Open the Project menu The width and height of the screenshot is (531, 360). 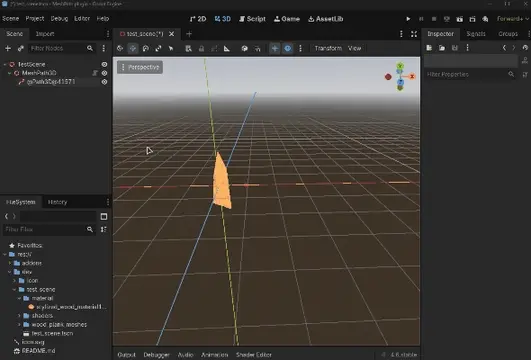pos(35,19)
